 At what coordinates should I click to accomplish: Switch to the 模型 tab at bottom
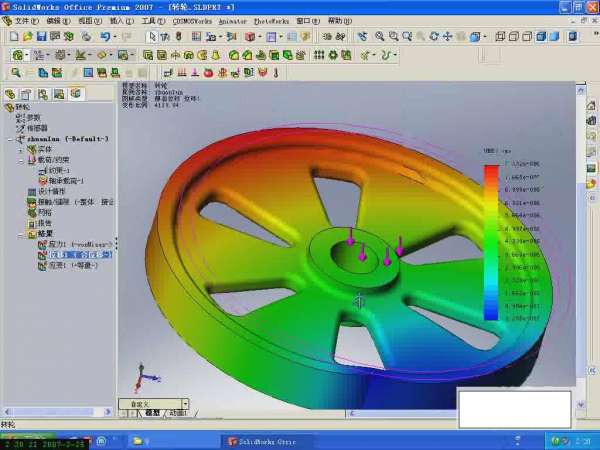pos(152,414)
